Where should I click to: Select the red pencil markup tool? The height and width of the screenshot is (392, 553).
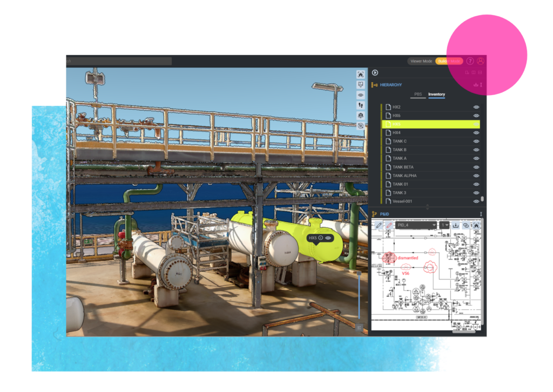click(x=389, y=225)
